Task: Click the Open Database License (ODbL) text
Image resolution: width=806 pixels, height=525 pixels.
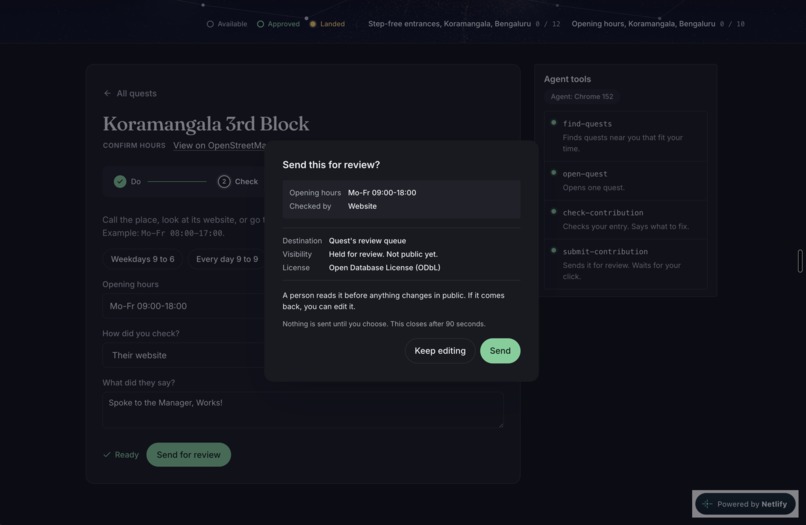Action: click(x=384, y=267)
